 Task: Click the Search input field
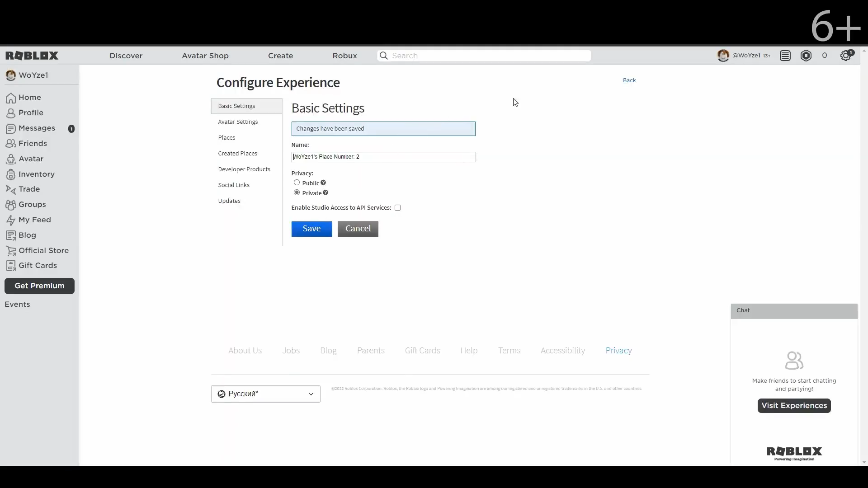coord(484,56)
